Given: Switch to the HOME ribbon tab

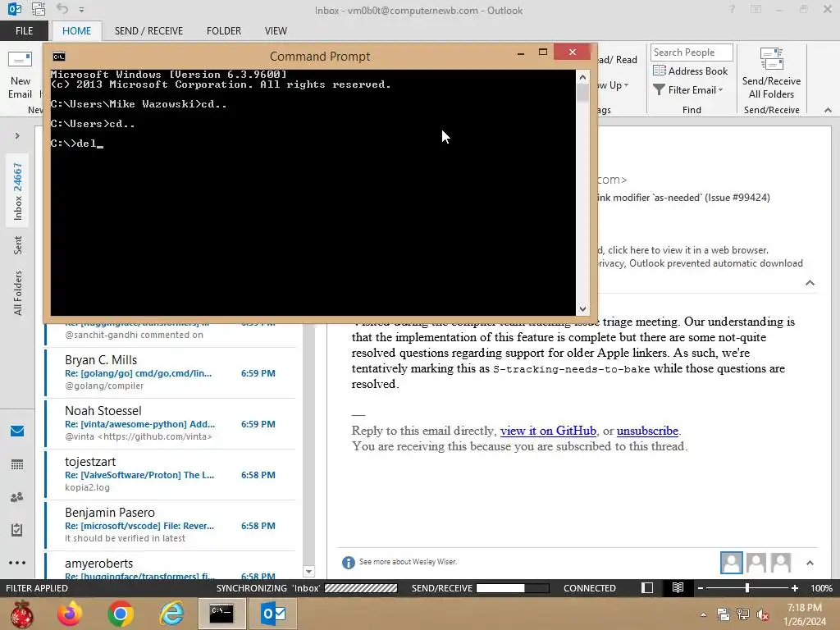Looking at the screenshot, I should click(76, 31).
